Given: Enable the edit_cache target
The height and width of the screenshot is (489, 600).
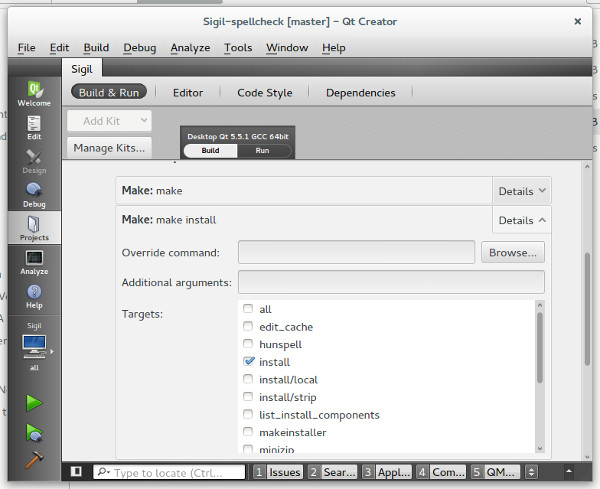Looking at the screenshot, I should 248,326.
